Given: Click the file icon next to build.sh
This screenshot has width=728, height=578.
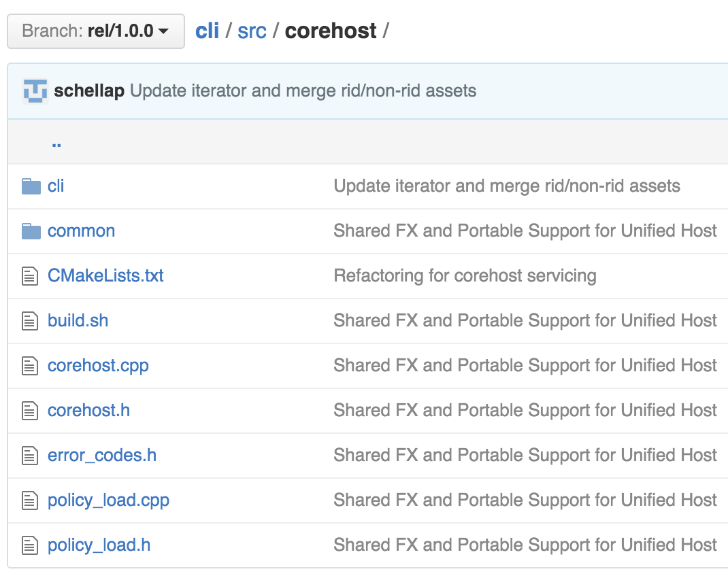Looking at the screenshot, I should (x=30, y=320).
